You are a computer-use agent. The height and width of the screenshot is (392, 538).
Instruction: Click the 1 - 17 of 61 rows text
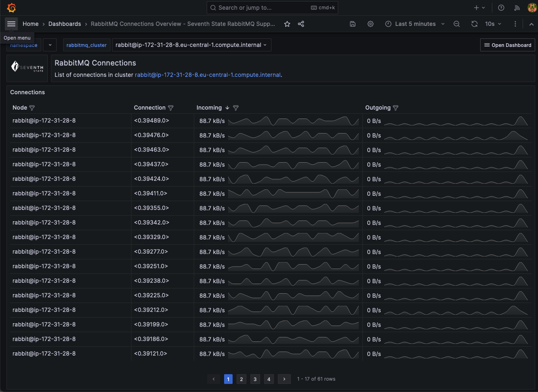[316, 379]
